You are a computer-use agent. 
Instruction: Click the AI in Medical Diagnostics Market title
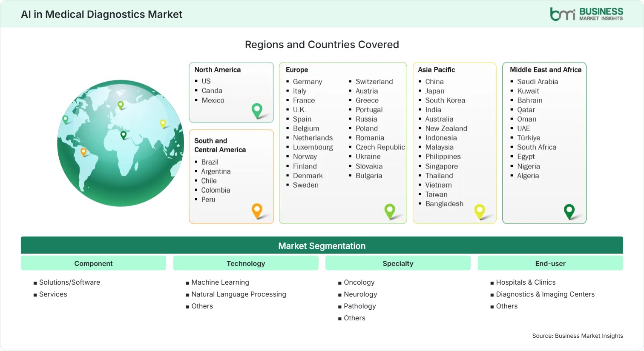[101, 14]
